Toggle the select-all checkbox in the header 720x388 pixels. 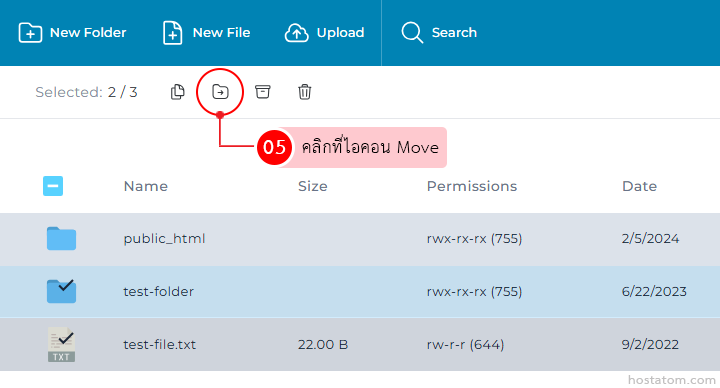tap(53, 186)
